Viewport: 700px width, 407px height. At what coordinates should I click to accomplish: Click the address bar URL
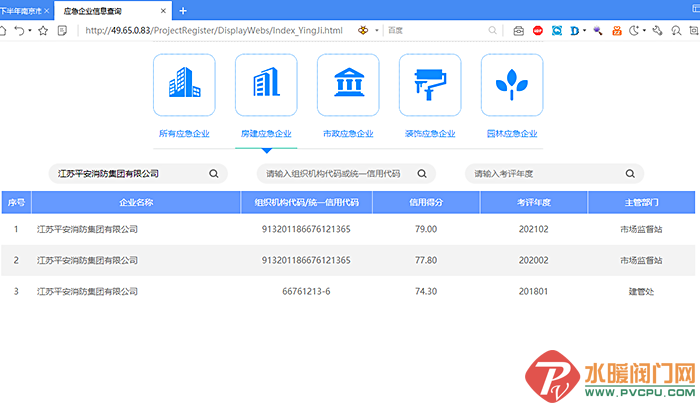(214, 30)
